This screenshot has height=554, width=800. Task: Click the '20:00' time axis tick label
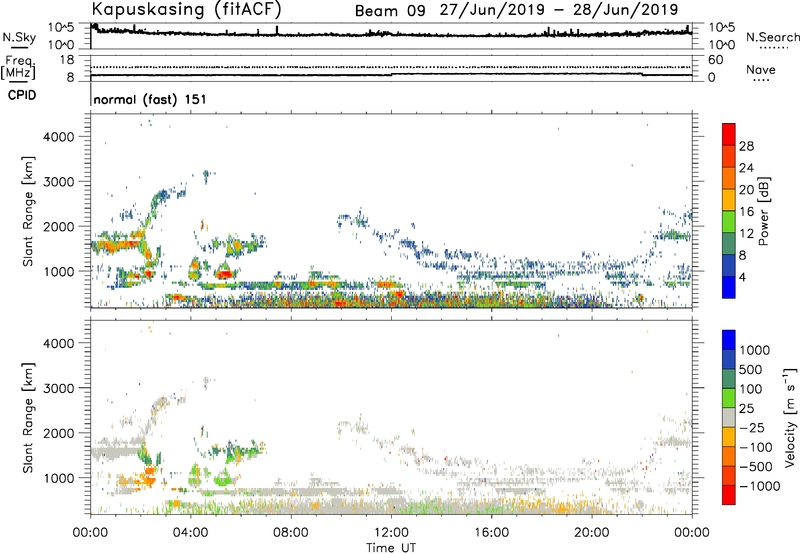[x=592, y=533]
